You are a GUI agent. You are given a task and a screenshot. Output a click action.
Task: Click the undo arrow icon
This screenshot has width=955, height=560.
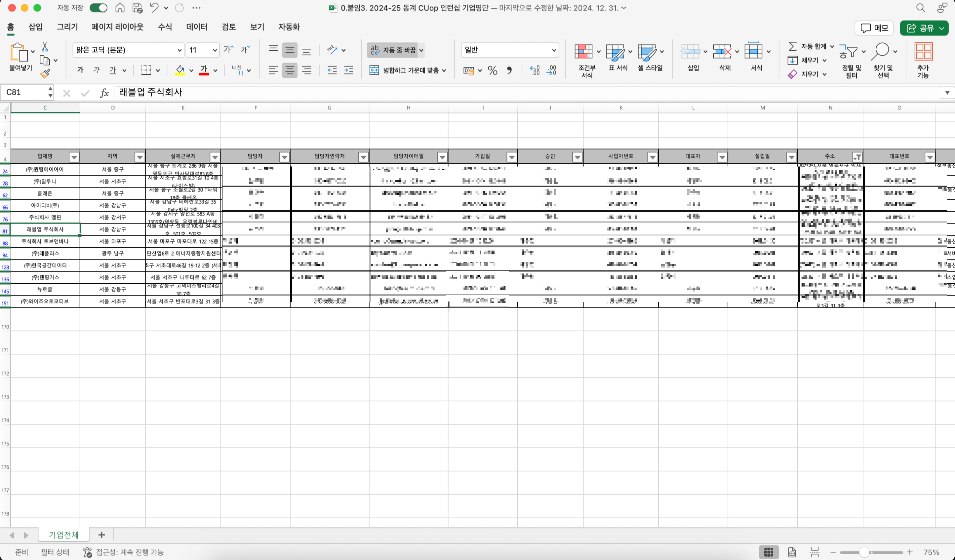click(154, 8)
